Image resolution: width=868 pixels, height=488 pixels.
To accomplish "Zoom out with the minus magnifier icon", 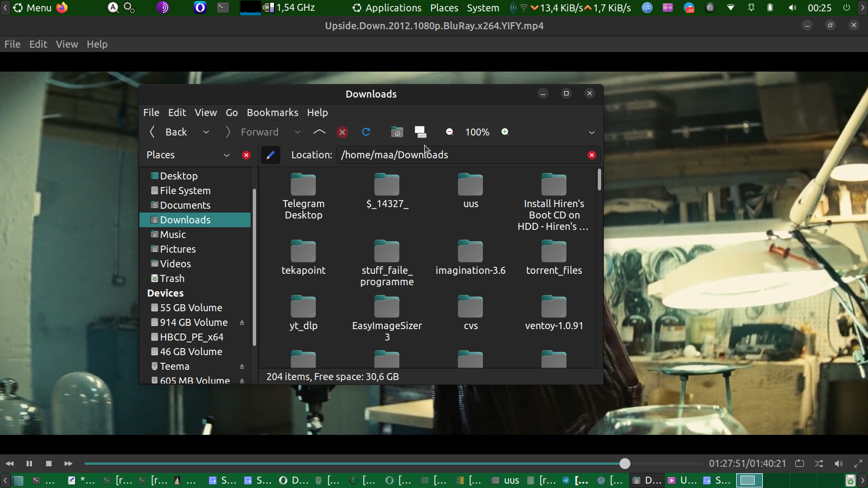I will click(x=450, y=132).
